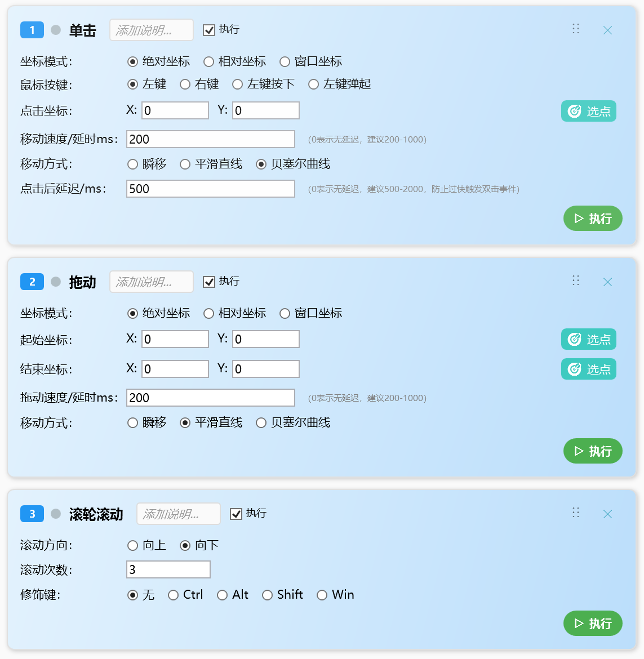Pick click coordinate with 选点 target button
This screenshot has width=644, height=659.
tap(589, 111)
